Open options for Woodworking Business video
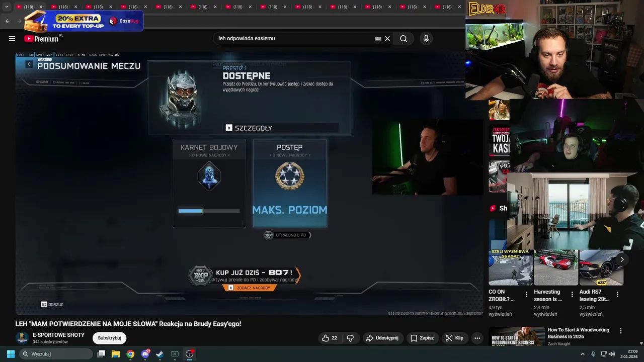The width and height of the screenshot is (644, 362). (620, 331)
